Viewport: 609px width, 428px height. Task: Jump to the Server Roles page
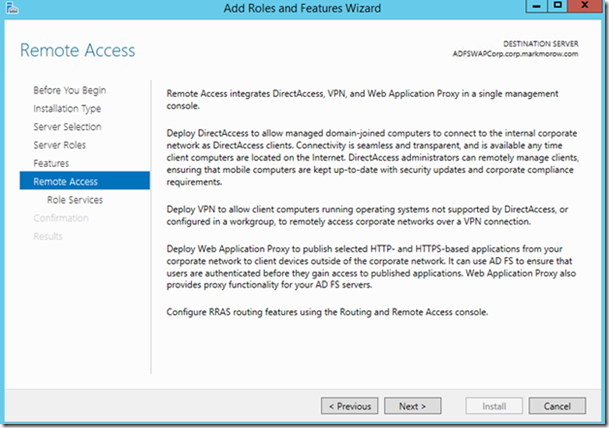pyautogui.click(x=59, y=145)
